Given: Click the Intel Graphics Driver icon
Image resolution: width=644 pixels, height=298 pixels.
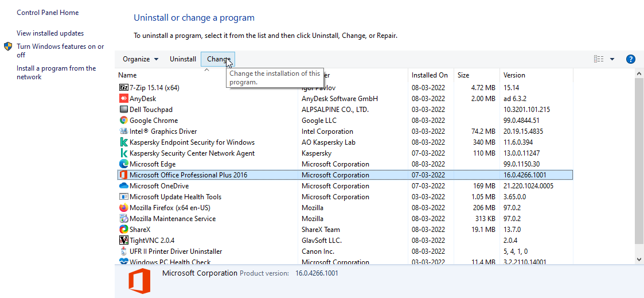Looking at the screenshot, I should (124, 131).
